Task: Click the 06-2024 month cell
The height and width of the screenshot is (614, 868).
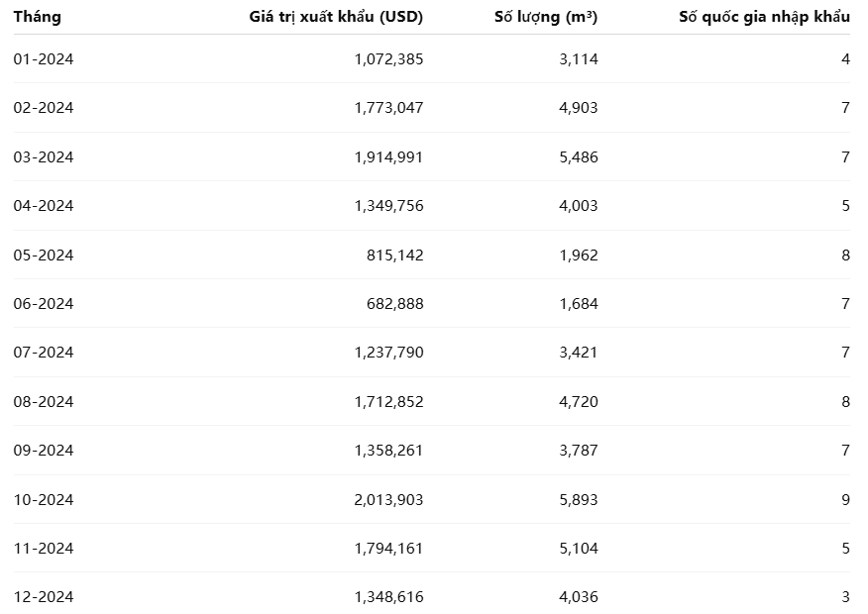Action: (44, 304)
